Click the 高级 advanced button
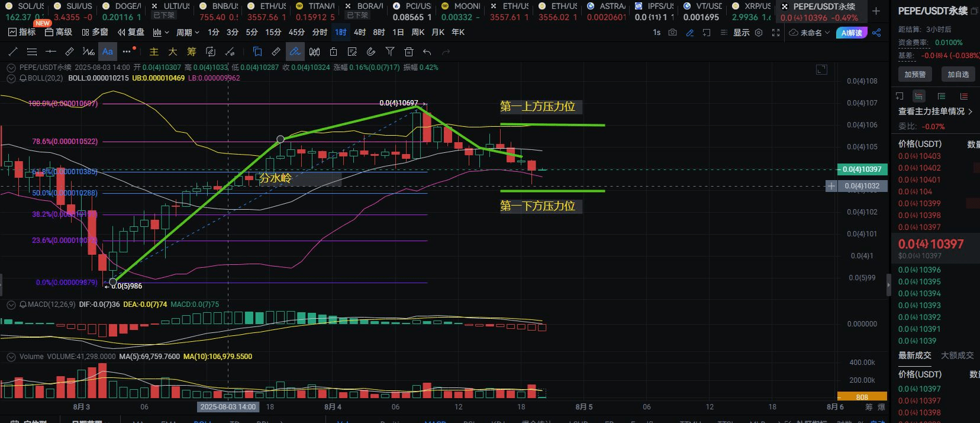Image resolution: width=980 pixels, height=423 pixels. coord(59,33)
